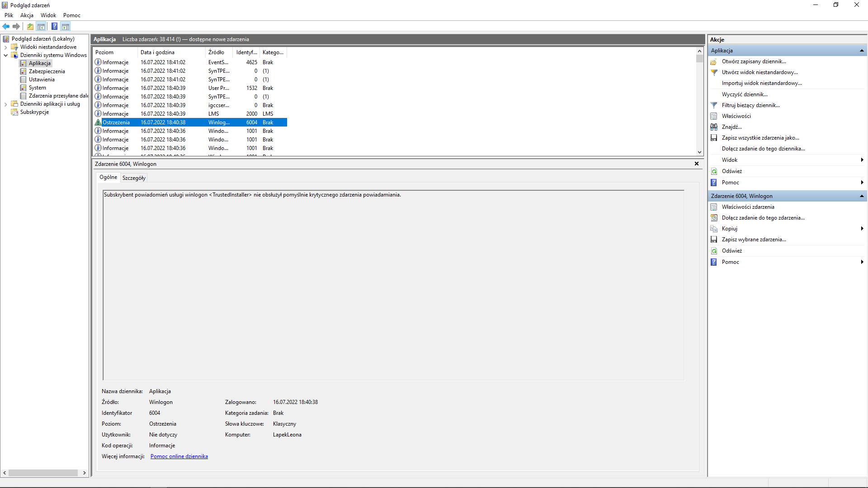Click the Show/Hide console tree icon

[x=41, y=26]
